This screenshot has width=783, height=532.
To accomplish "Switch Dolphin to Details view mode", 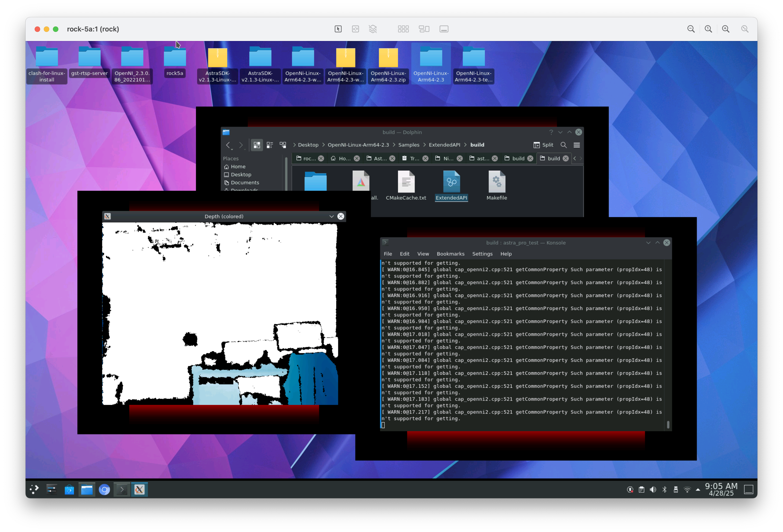I will 283,145.
